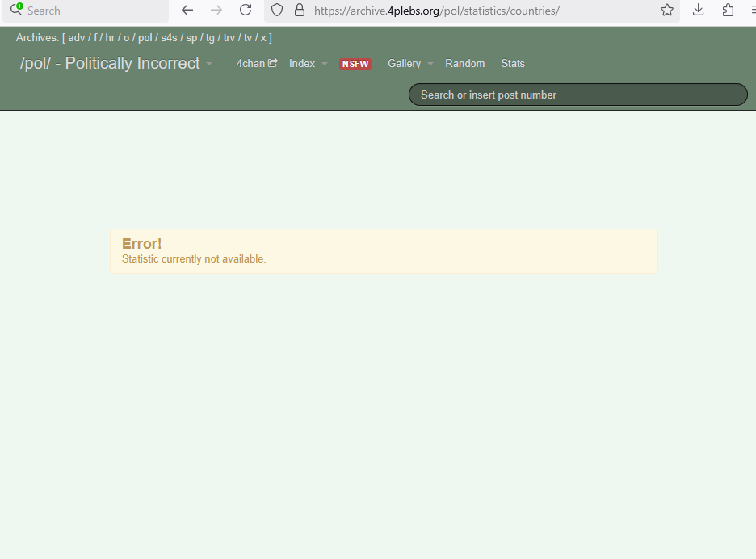Click the browser back arrow
This screenshot has width=756, height=559.
pos(187,11)
